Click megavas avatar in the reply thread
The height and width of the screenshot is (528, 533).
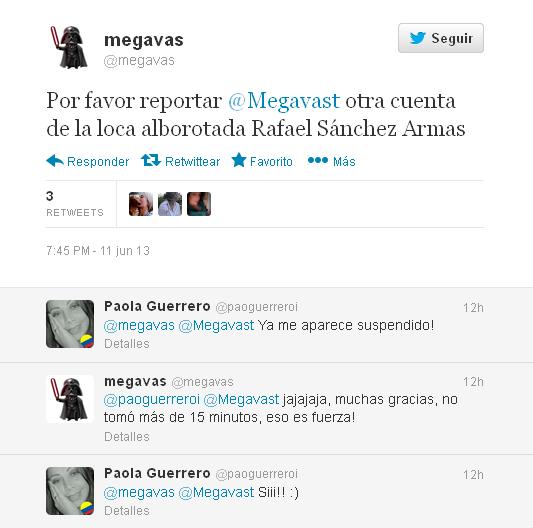coord(70,399)
